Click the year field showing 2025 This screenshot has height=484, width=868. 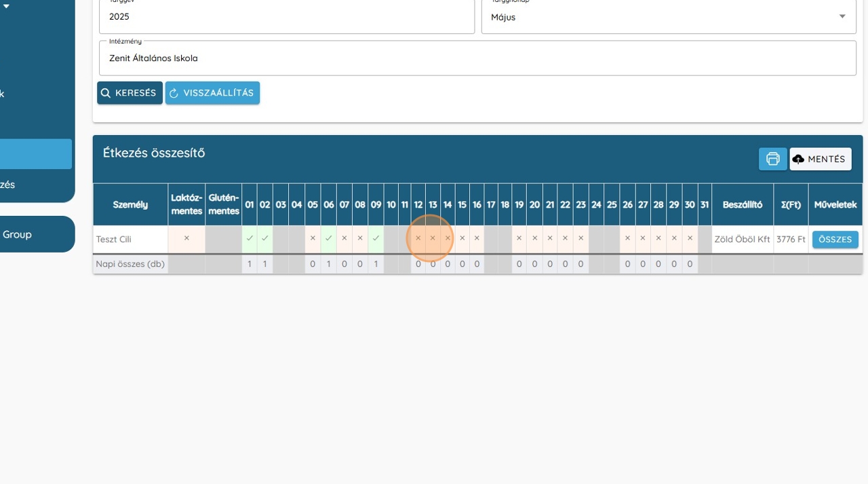point(286,17)
